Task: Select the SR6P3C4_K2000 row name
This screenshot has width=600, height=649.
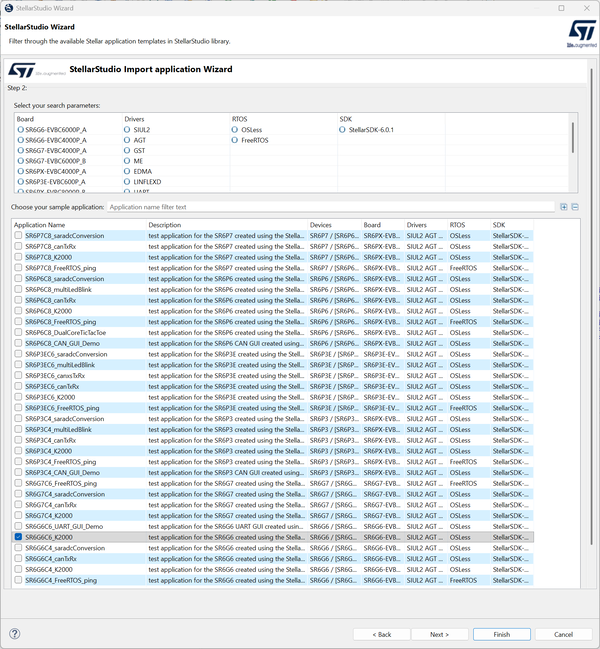Action: [x=48, y=451]
